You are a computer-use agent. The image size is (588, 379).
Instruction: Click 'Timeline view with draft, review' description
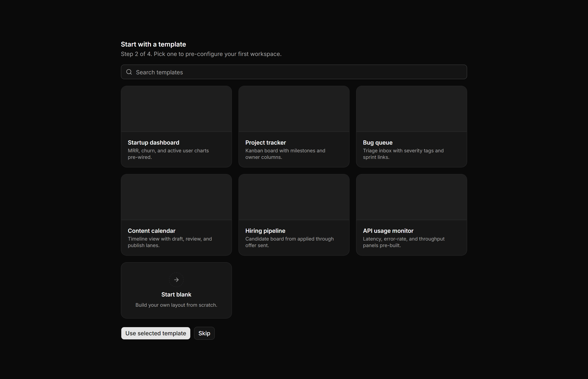170,242
